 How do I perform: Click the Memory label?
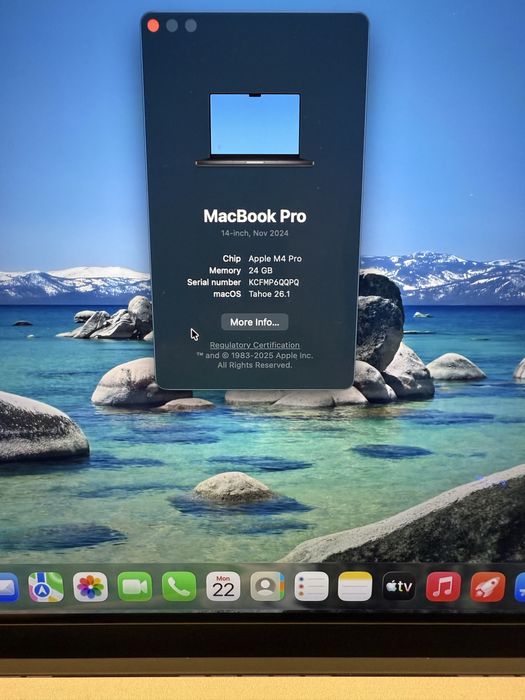pyautogui.click(x=225, y=270)
